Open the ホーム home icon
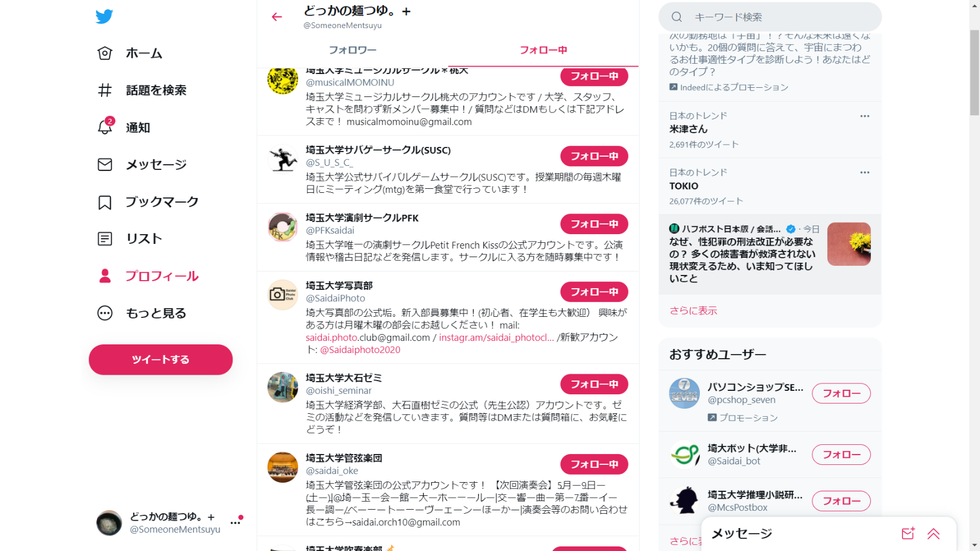980x551 pixels. click(x=104, y=53)
